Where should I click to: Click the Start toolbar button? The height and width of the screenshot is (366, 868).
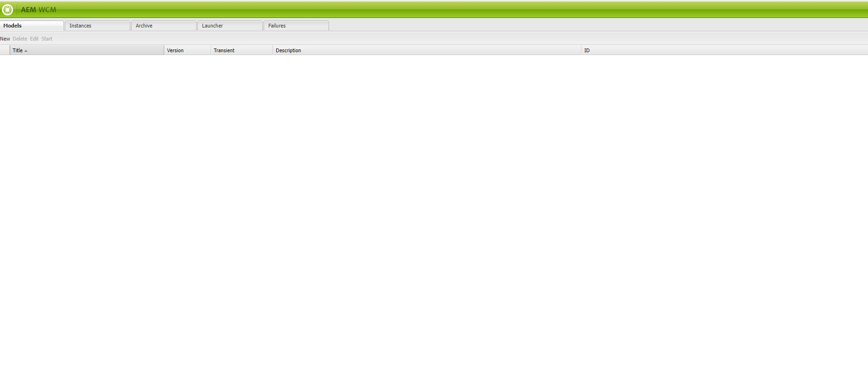pos(47,39)
